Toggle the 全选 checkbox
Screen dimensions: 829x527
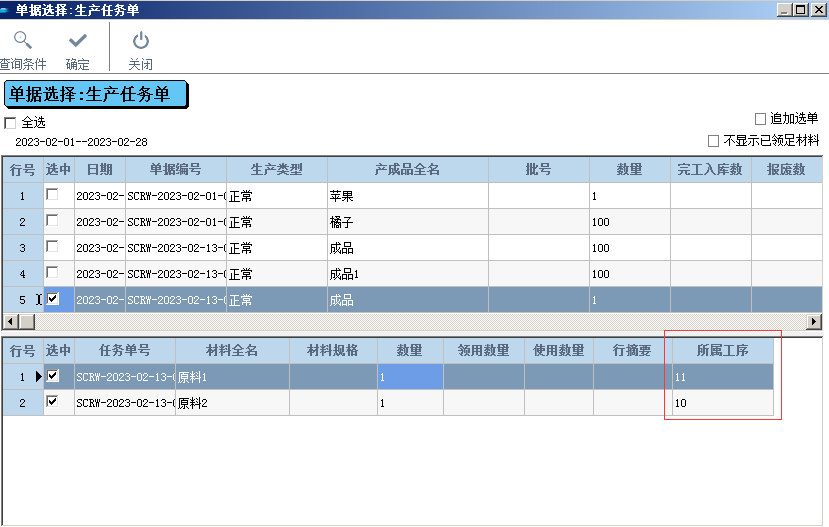tap(11, 123)
